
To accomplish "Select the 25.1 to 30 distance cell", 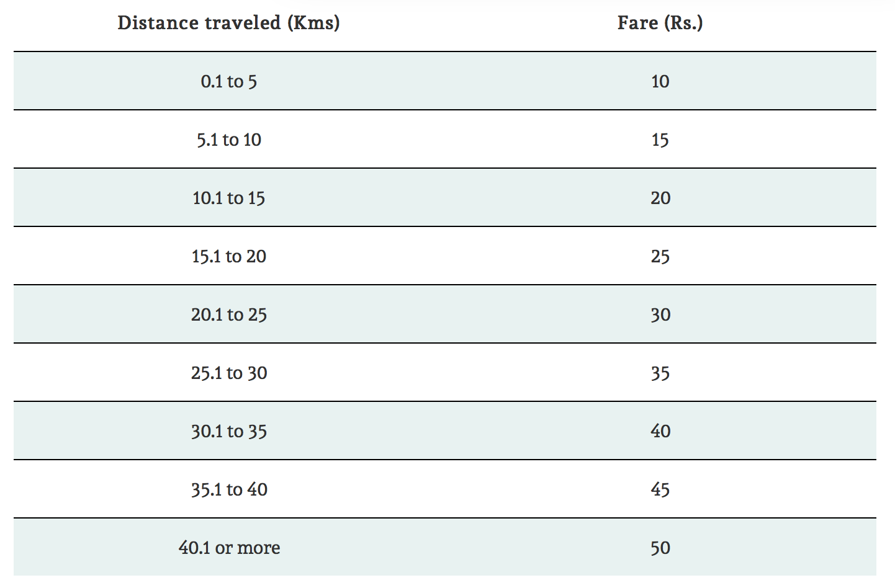I will (228, 373).
